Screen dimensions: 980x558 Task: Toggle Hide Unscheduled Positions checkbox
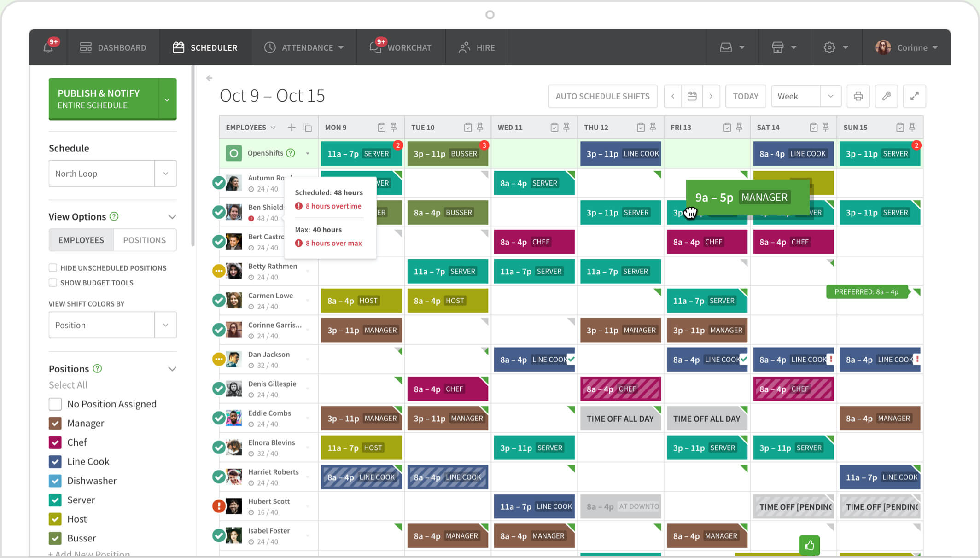tap(52, 267)
